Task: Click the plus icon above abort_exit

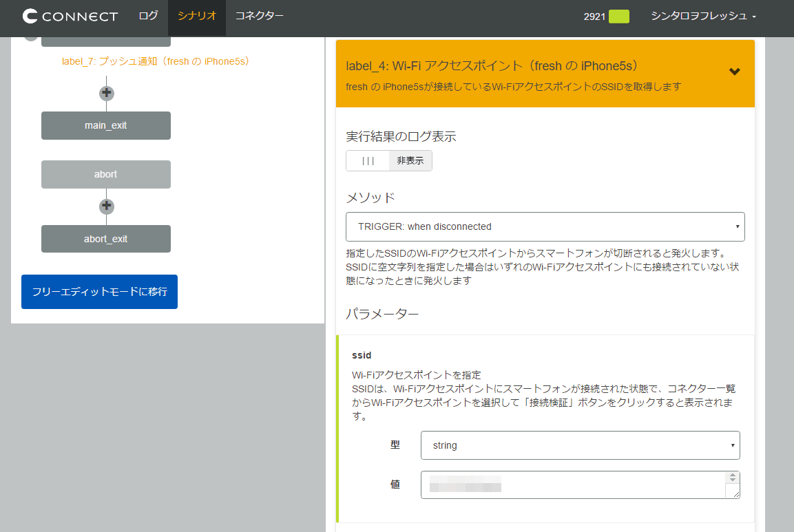Action: coord(106,206)
